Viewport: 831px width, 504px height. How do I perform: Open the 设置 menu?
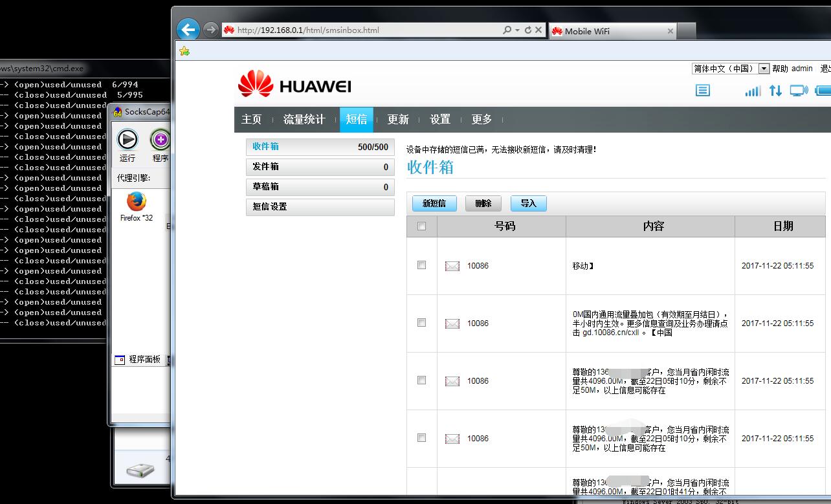click(440, 119)
